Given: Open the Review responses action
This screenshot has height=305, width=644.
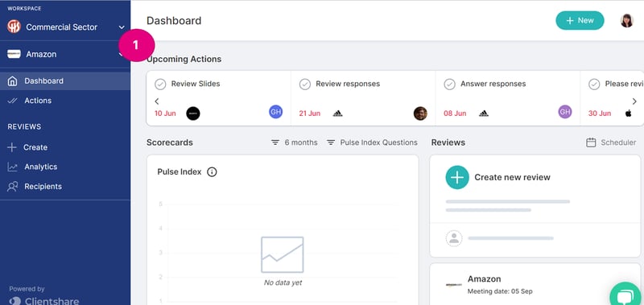Looking at the screenshot, I should 348,84.
